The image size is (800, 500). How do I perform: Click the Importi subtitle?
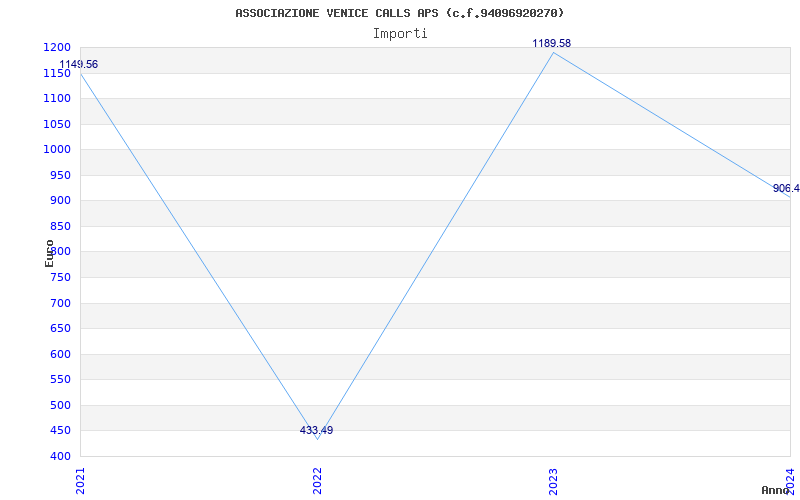coord(400,34)
